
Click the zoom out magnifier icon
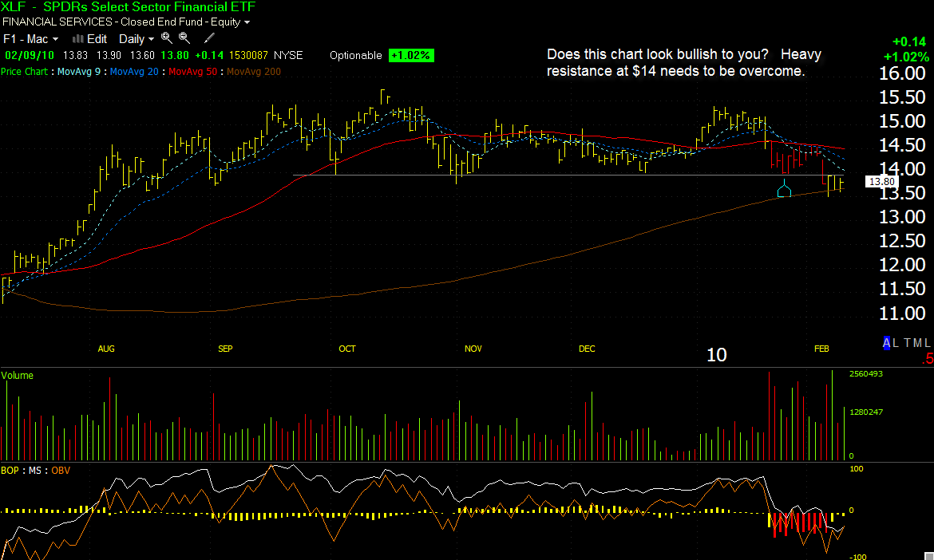tap(184, 38)
